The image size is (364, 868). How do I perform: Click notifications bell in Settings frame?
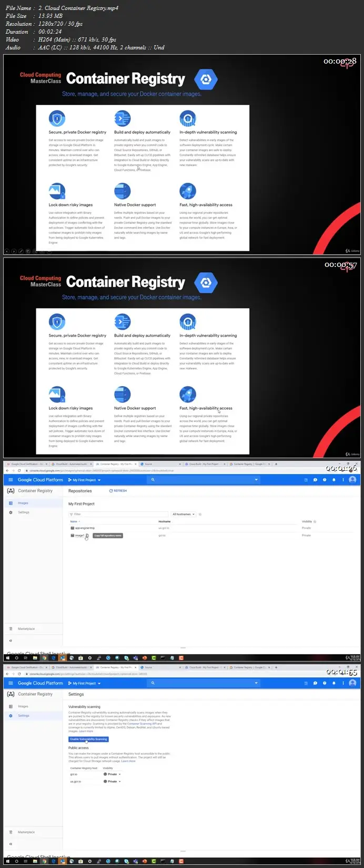[x=333, y=683]
